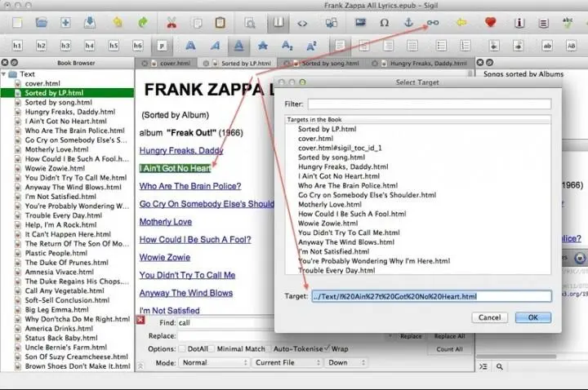Toggle the Wrap checkbox
Screen dimensions: 588x390
[327, 348]
